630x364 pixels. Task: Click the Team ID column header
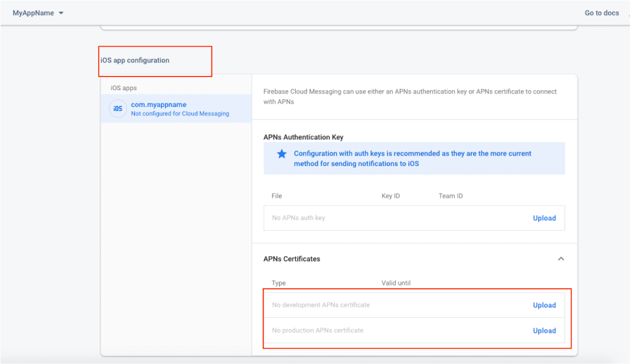[x=450, y=196]
